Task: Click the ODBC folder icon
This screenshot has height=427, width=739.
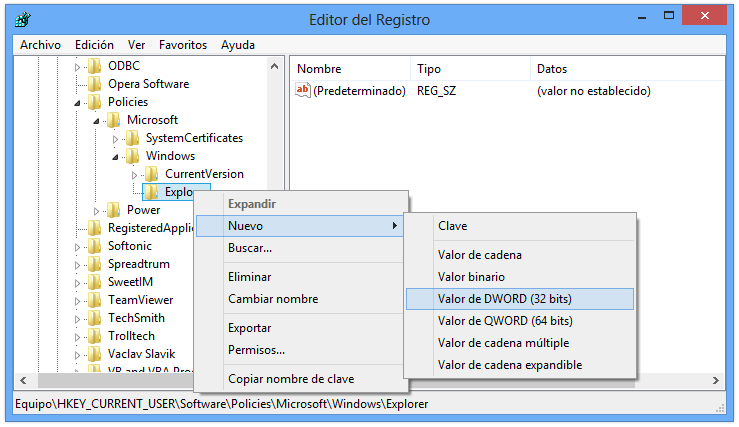Action: pyautogui.click(x=95, y=66)
